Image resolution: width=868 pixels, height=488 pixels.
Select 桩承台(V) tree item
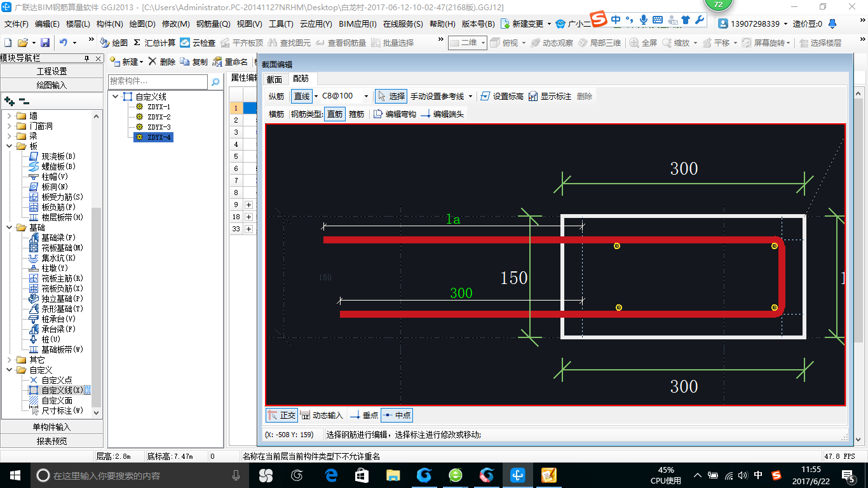53,319
